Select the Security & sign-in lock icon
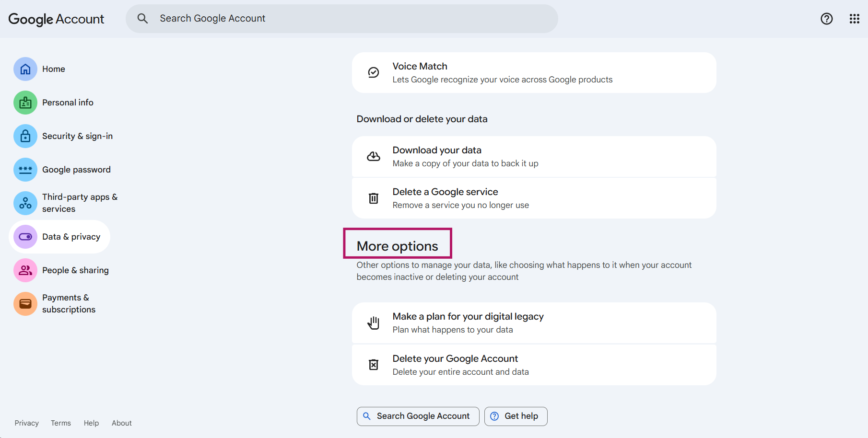868x438 pixels. pos(25,136)
